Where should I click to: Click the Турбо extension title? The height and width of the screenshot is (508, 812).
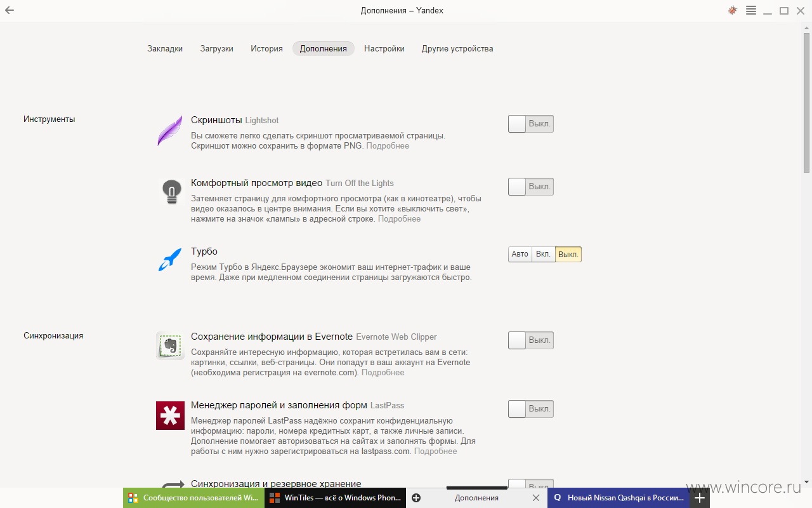coord(204,251)
